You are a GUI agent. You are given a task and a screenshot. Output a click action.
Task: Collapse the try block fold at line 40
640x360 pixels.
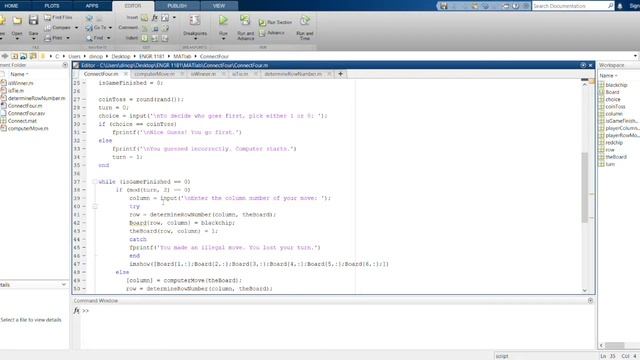point(95,207)
